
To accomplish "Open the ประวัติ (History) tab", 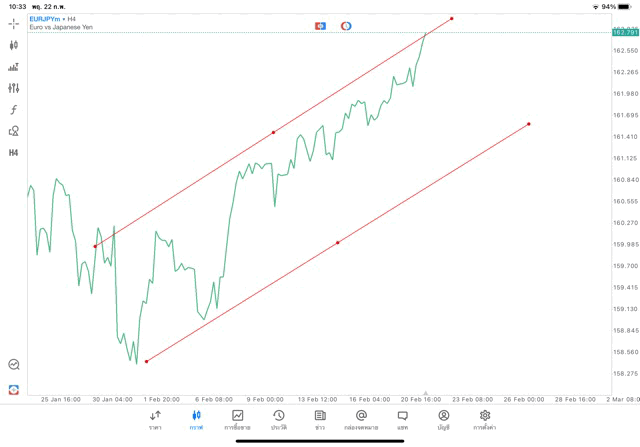I will click(279, 419).
